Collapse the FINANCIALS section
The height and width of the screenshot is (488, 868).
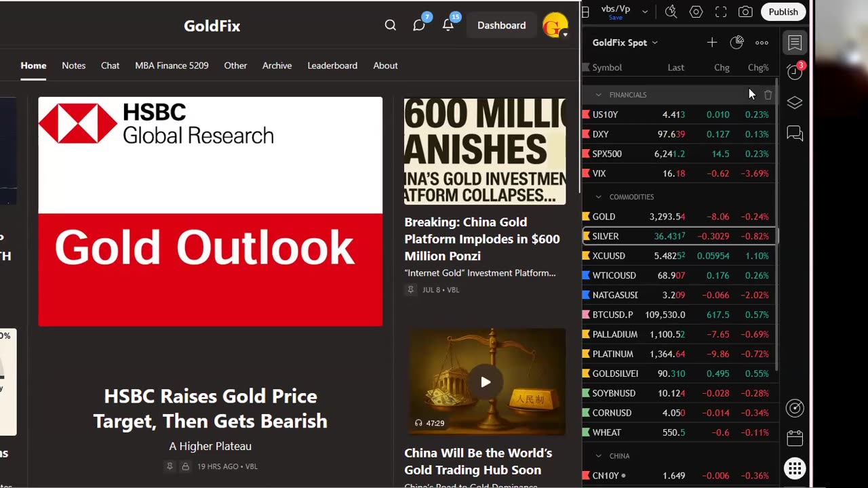(598, 95)
